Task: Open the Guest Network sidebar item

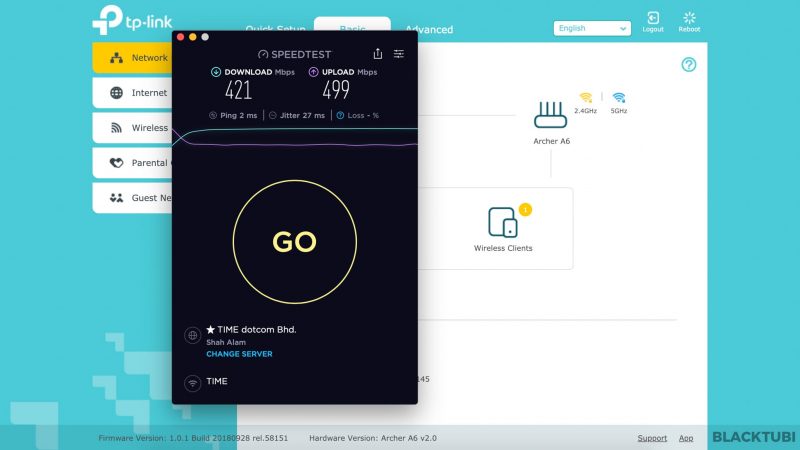Action: [132, 198]
